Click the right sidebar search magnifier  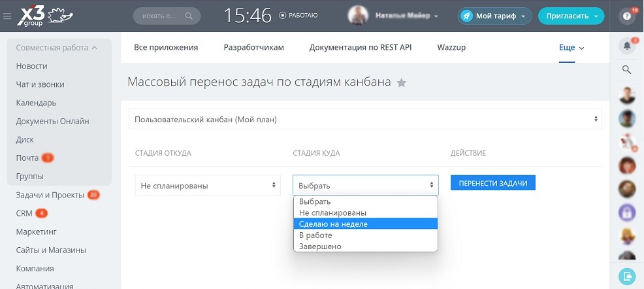tap(627, 69)
